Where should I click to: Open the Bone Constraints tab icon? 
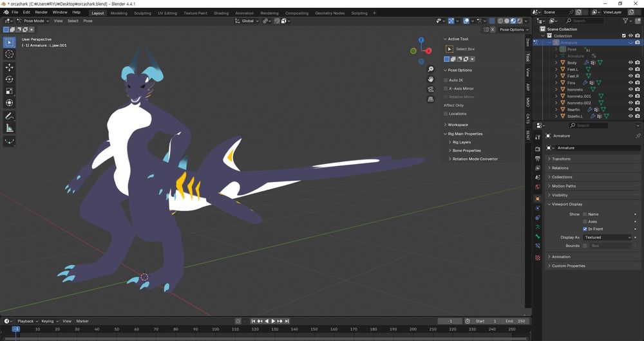click(x=538, y=246)
